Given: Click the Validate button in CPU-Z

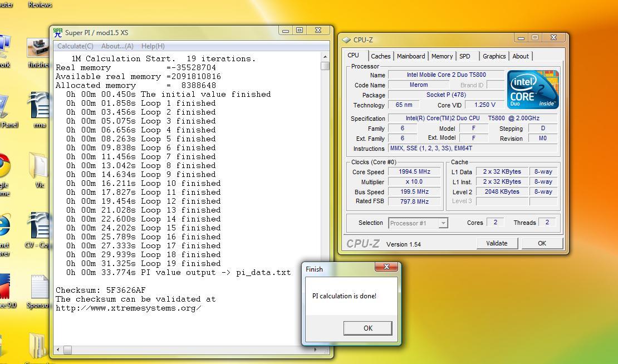Looking at the screenshot, I should click(497, 243).
